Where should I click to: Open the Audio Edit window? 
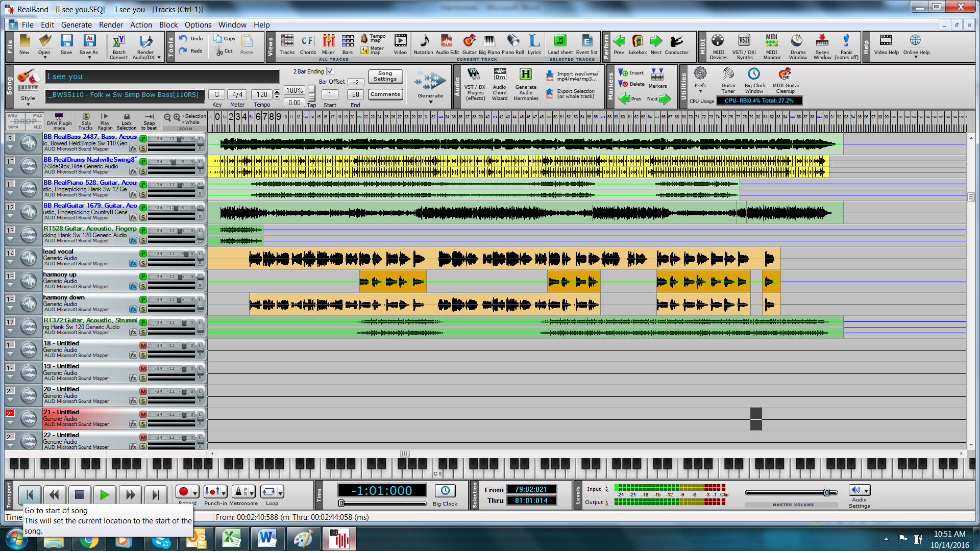(447, 44)
